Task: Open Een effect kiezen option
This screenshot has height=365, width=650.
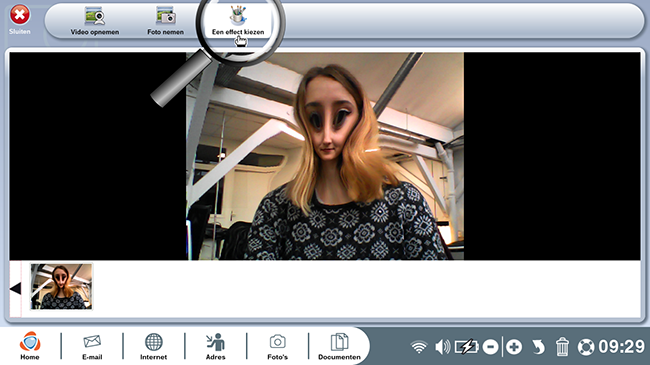Action: coord(238,21)
